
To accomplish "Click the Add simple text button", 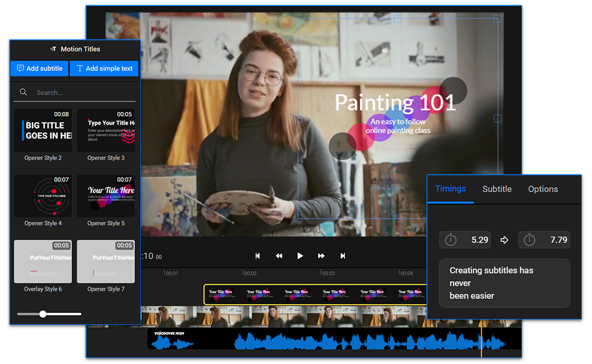I will 104,68.
